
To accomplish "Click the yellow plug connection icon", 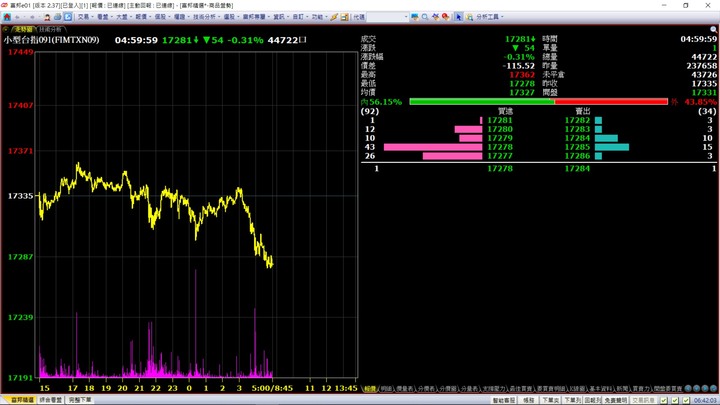I will pos(334,17).
